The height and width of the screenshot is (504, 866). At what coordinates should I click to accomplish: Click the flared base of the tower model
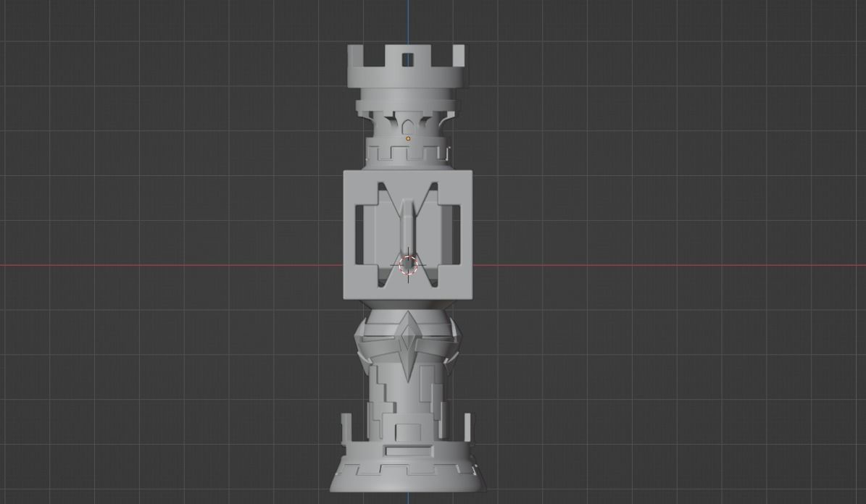pos(407,467)
